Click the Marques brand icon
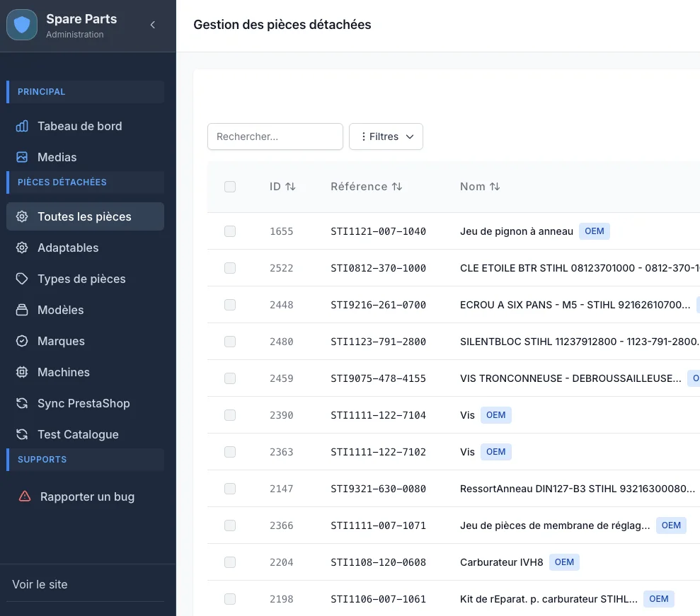Screen dimensions: 700x616 22,341
